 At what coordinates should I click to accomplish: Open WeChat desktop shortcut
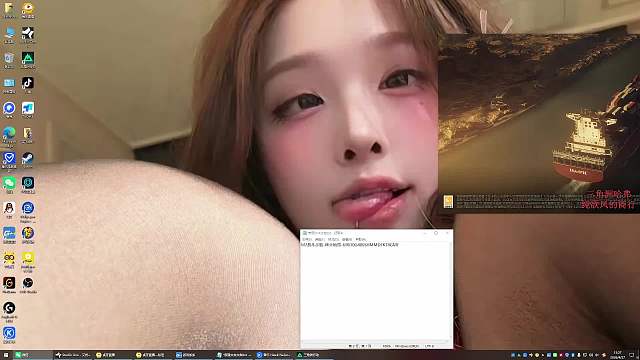tap(9, 185)
